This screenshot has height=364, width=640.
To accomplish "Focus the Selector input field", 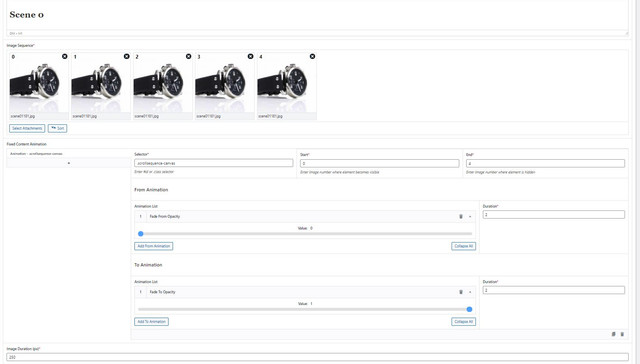I will pyautogui.click(x=213, y=163).
